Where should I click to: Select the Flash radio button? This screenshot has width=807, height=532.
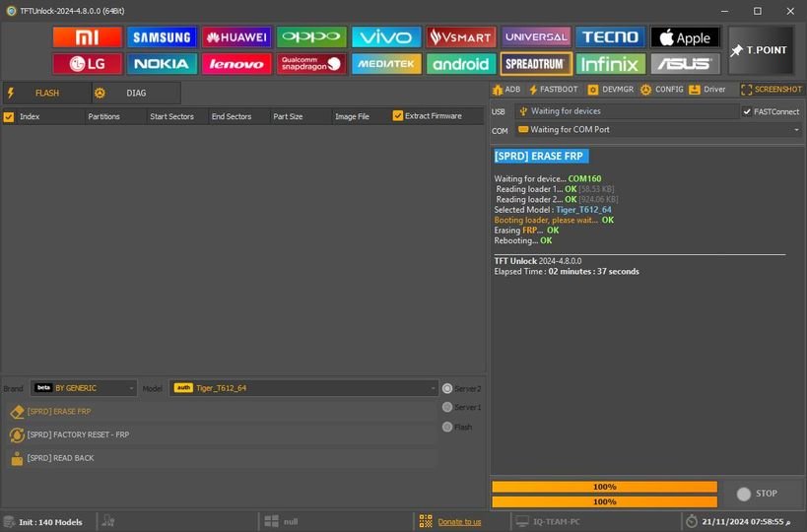[x=447, y=427]
